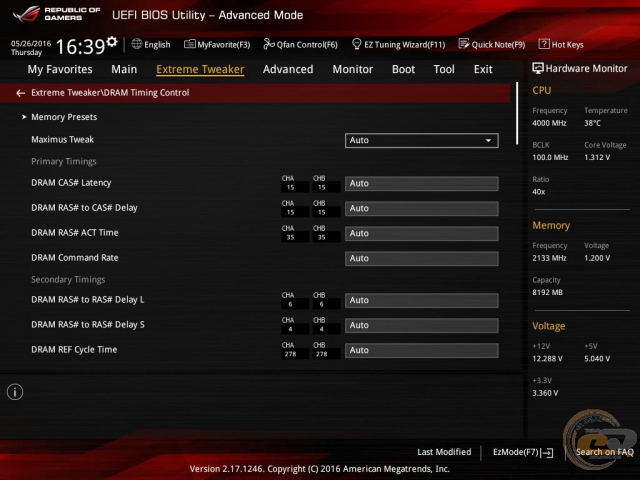Screen dimensions: 640x480
Task: Click the DRAM CAS# Latency value field
Action: pyautogui.click(x=421, y=184)
